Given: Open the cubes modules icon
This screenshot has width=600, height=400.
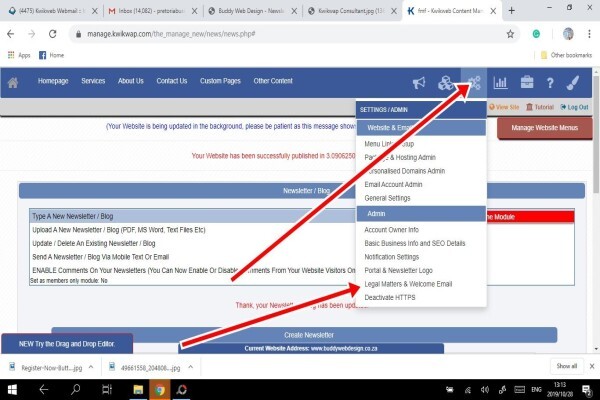Looking at the screenshot, I should click(x=446, y=82).
